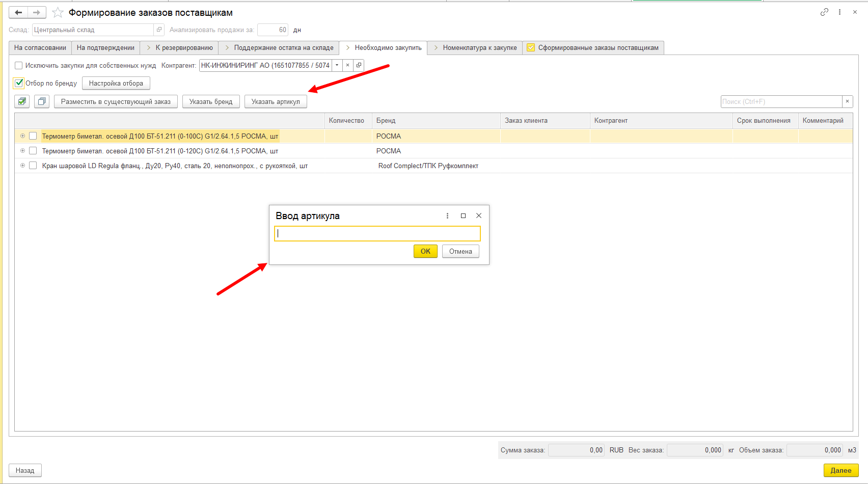Click Контрагент column header in table

click(661, 120)
